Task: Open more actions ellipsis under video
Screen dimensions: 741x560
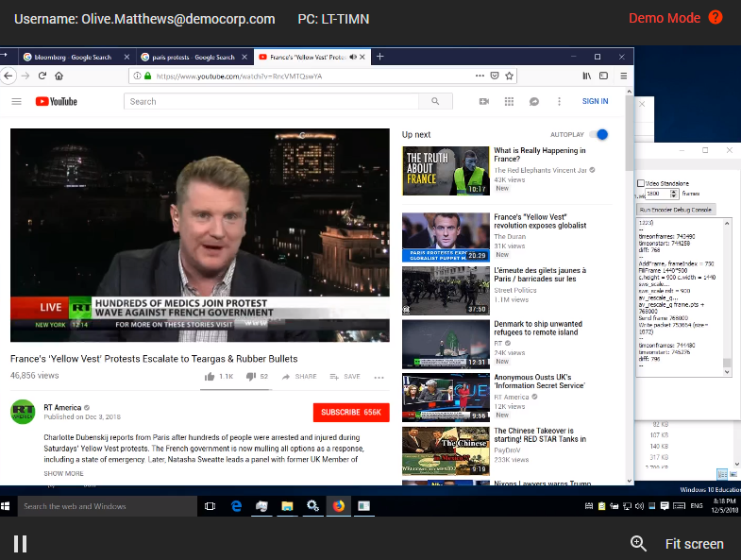Action: (379, 377)
